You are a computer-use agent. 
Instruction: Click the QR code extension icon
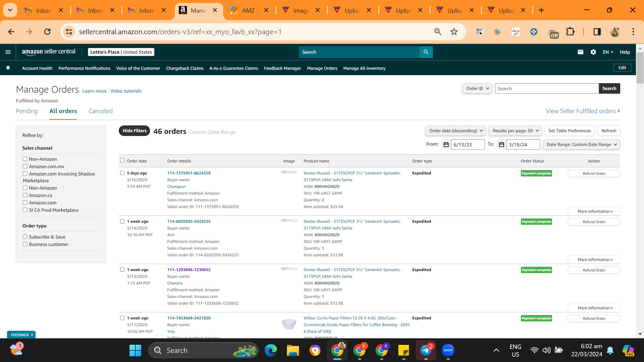click(479, 32)
